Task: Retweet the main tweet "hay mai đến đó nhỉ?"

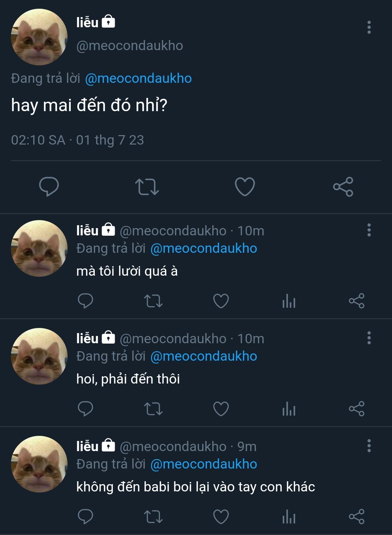Action: (x=147, y=187)
